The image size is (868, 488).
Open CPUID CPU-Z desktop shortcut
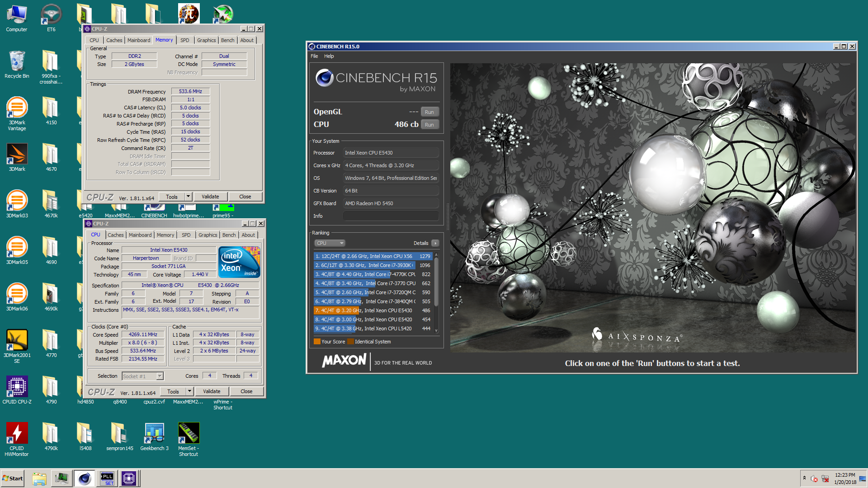17,390
